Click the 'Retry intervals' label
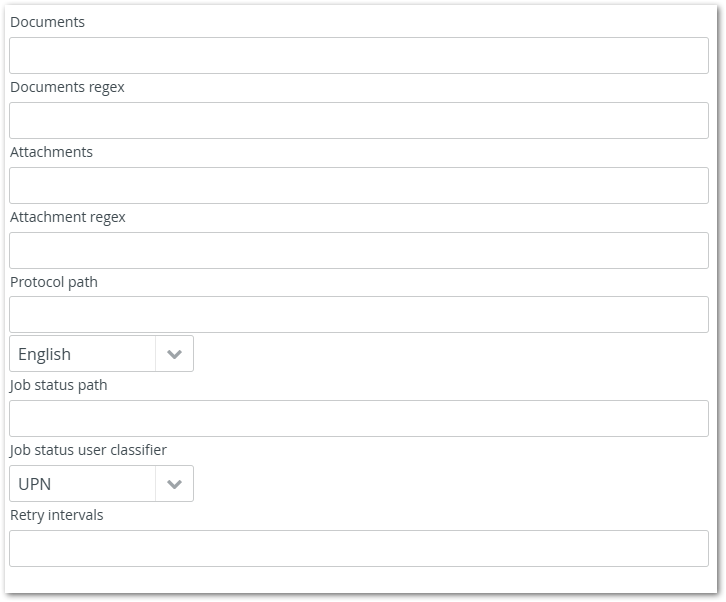 57,515
